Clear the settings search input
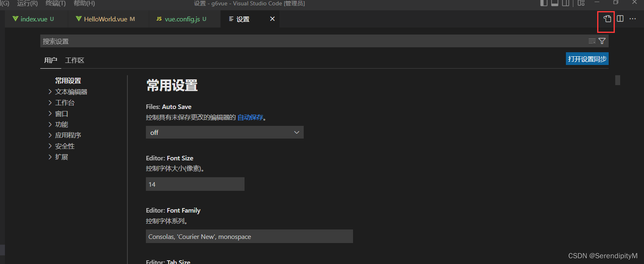 [592, 41]
